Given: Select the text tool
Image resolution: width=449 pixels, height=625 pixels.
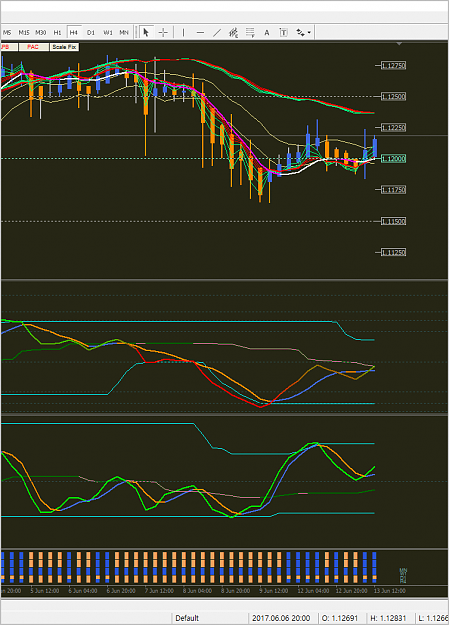Looking at the screenshot, I should (267, 32).
